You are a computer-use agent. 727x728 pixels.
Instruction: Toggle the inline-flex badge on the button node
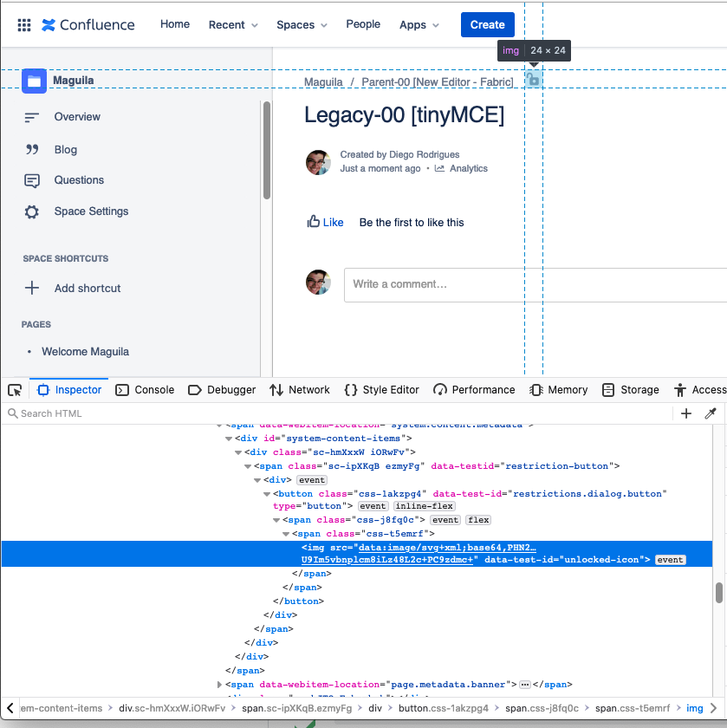[424, 505]
